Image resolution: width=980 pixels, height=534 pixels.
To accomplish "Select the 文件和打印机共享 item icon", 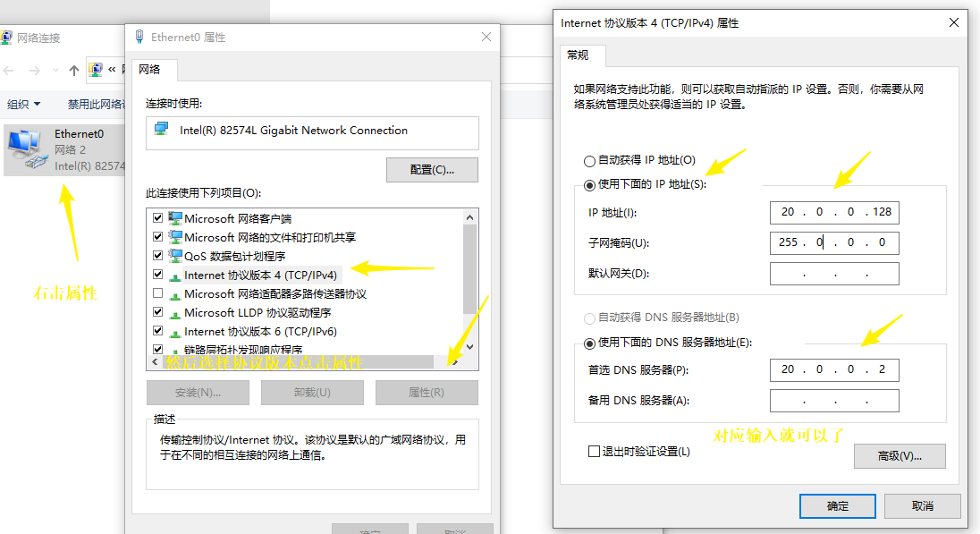I will point(175,237).
